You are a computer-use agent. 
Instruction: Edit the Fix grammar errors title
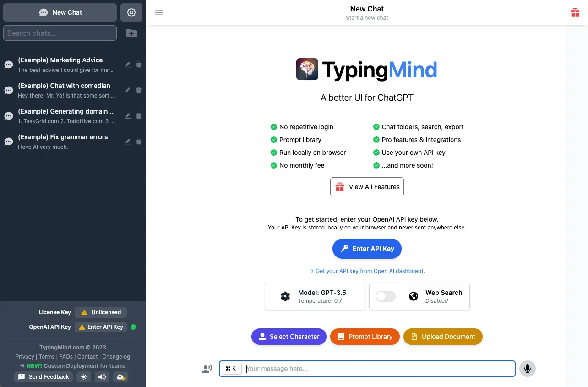(128, 142)
